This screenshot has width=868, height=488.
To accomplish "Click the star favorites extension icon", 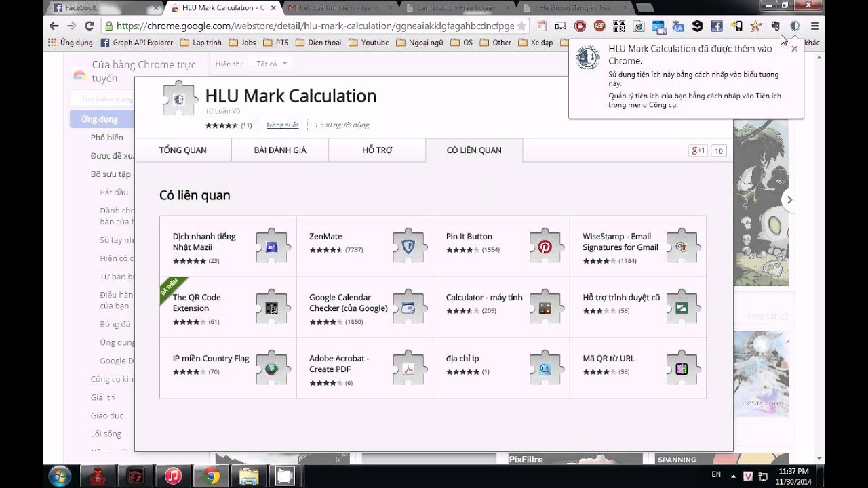I will (756, 26).
